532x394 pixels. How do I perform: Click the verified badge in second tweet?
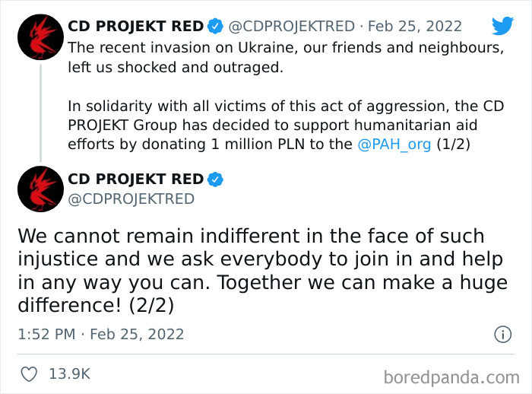tap(215, 179)
